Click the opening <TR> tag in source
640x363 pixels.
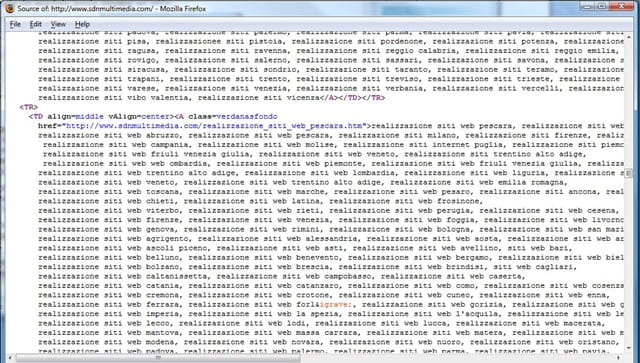tap(29, 107)
